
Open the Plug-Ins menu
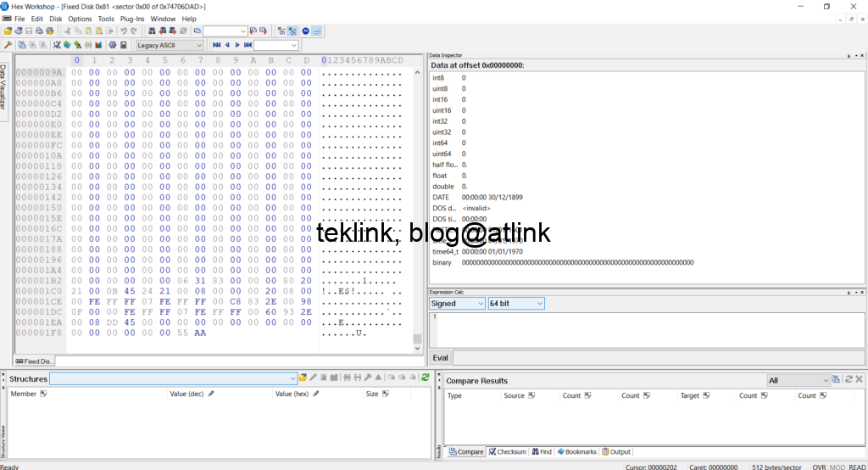click(x=132, y=19)
